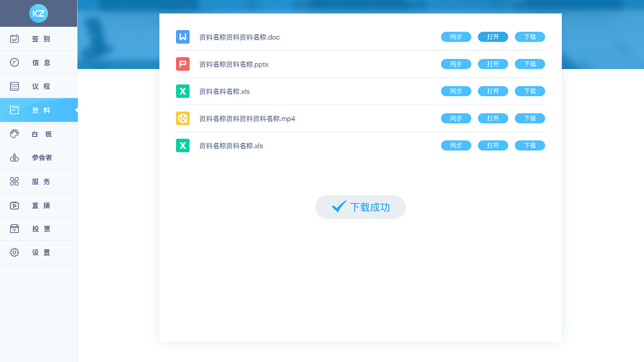The width and height of the screenshot is (644, 362).
Task: Click the 下载成功 notification toast
Action: (x=360, y=207)
